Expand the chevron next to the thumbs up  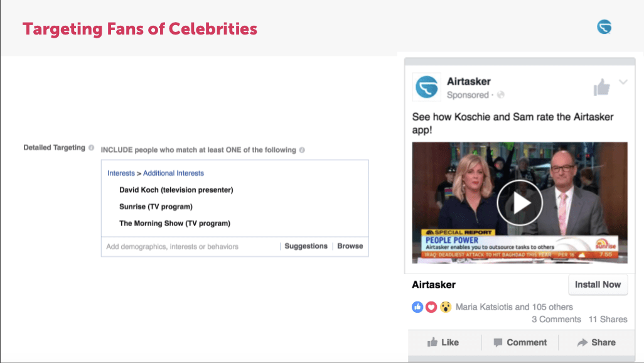pyautogui.click(x=623, y=82)
